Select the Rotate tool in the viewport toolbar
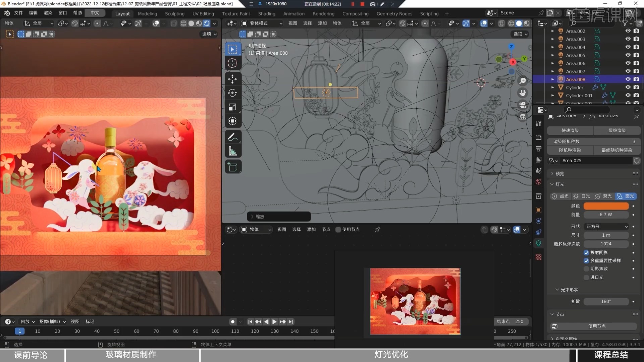This screenshot has width=644, height=362. [232, 93]
